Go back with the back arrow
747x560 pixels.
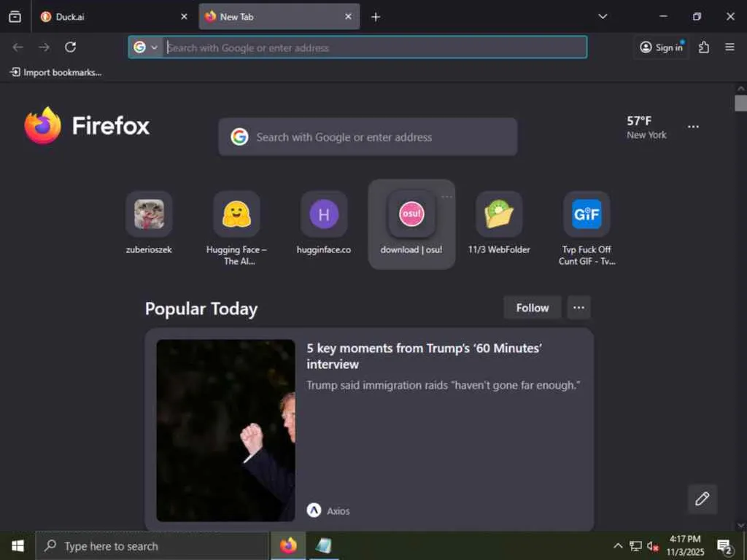18,47
